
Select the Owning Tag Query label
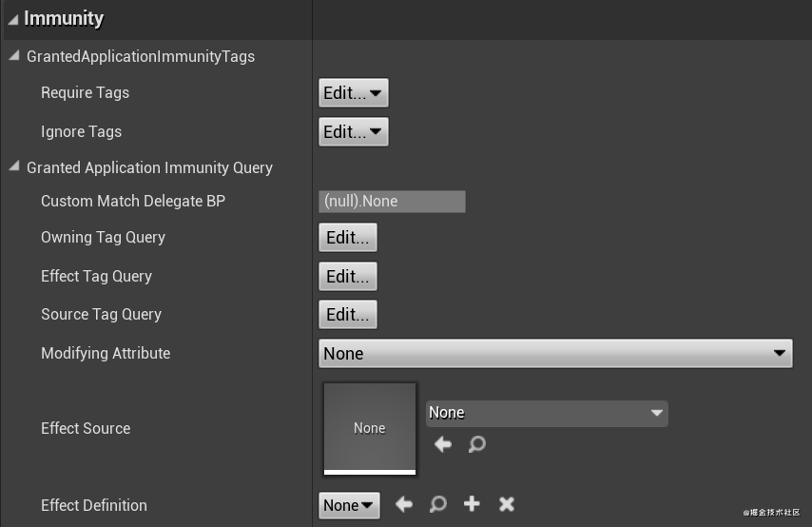103,237
